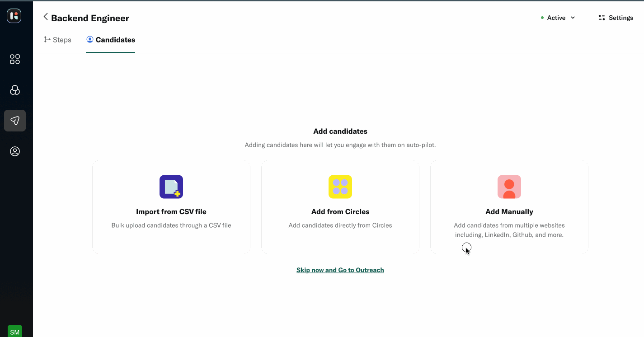Viewport: 644px width, 337px height.
Task: Select the yellow Circles icon
Action: click(x=340, y=187)
